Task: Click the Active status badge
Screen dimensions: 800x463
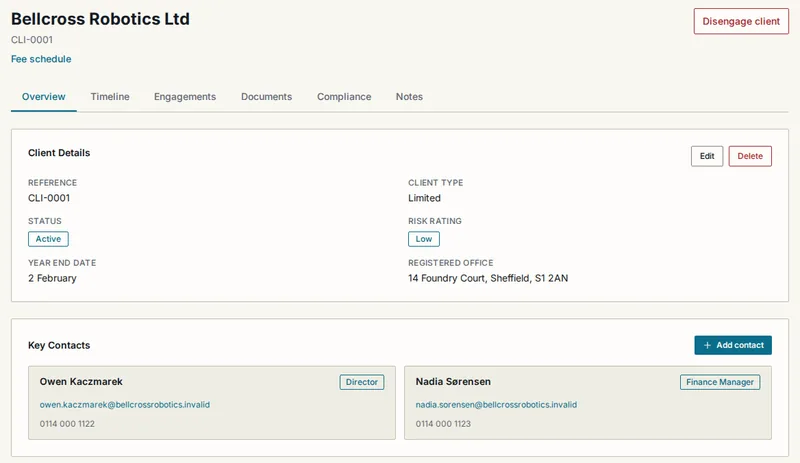Action: click(48, 239)
